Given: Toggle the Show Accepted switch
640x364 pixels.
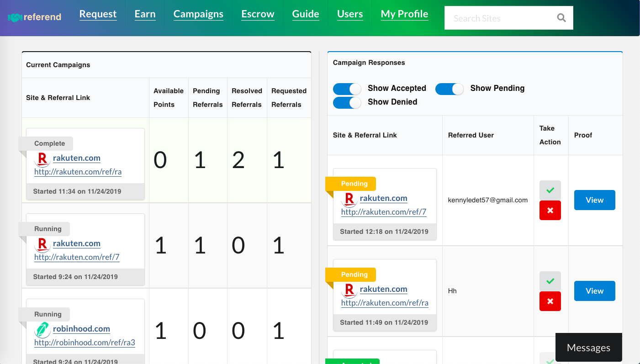Looking at the screenshot, I should pos(347,89).
